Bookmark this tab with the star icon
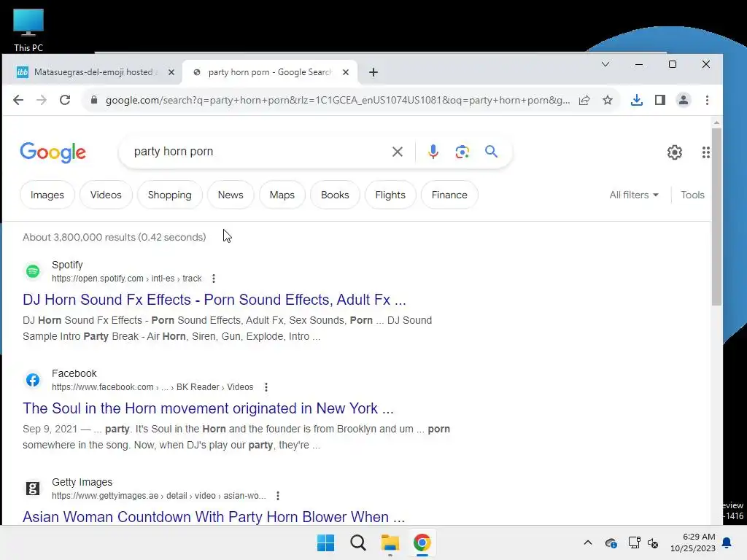This screenshot has height=560, width=747. tap(608, 100)
